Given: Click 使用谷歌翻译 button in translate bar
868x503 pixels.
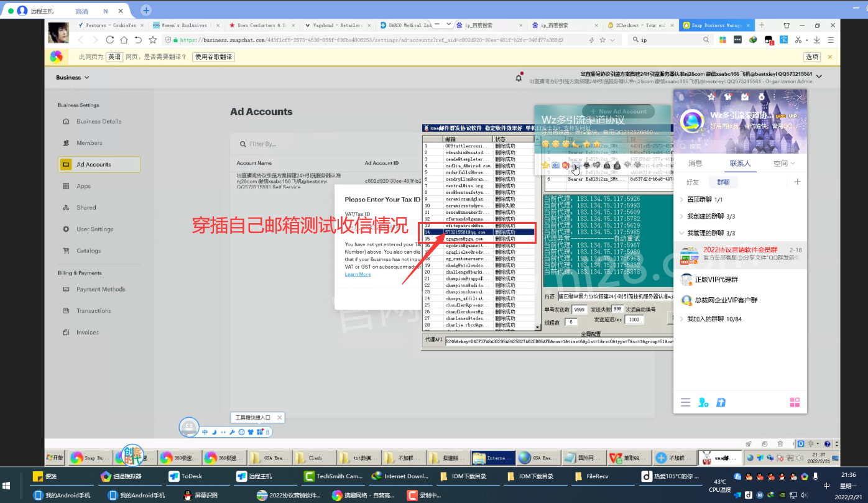Looking at the screenshot, I should click(213, 57).
